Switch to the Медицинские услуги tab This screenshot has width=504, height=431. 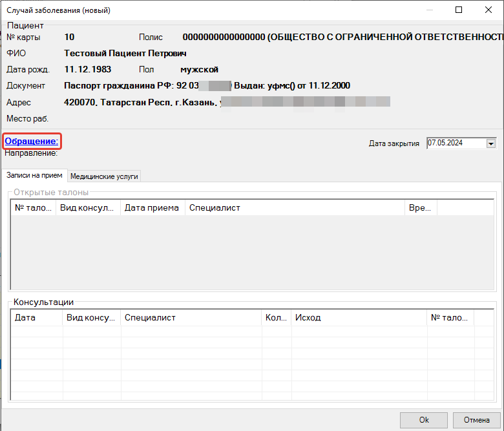point(104,176)
